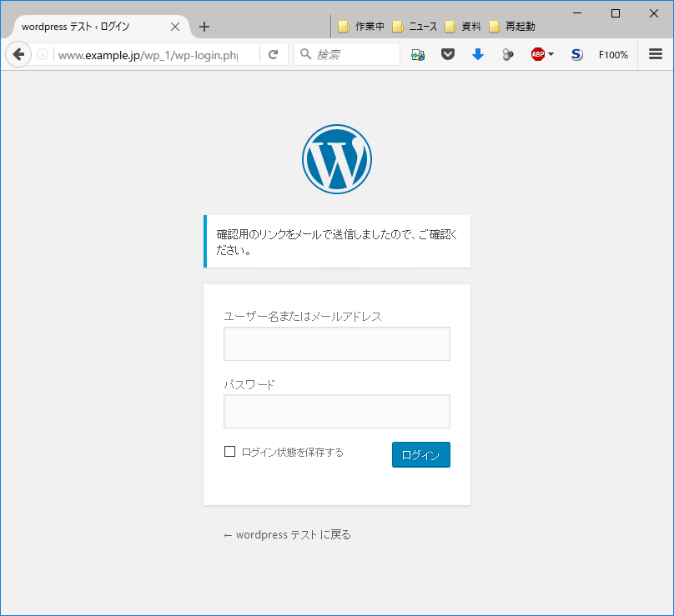Follow the wordpress テスト に戻る link
The image size is (674, 616).
coord(287,535)
